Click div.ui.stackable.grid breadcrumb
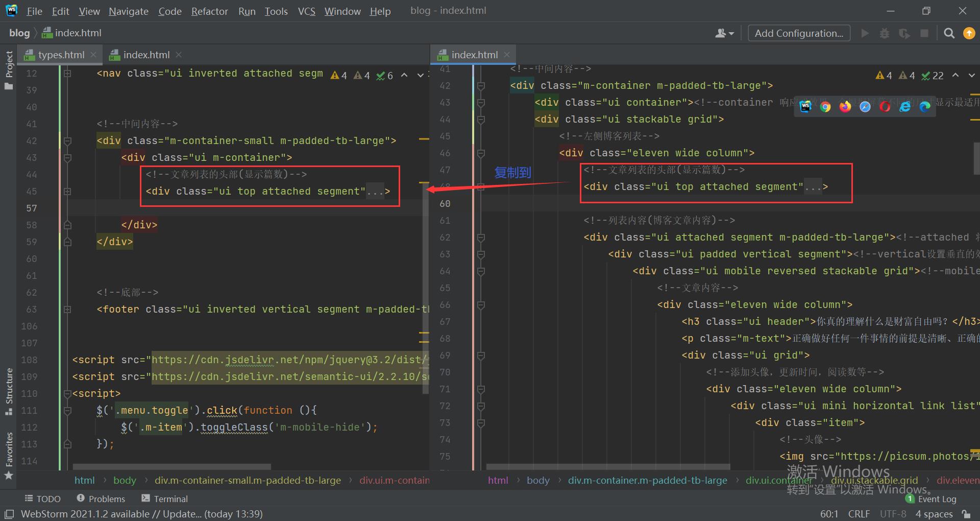Image resolution: width=980 pixels, height=521 pixels. click(874, 480)
